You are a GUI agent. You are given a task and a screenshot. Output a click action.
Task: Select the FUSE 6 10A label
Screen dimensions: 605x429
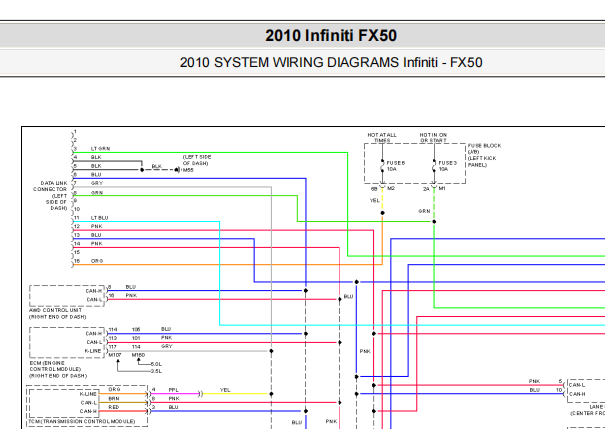point(395,166)
